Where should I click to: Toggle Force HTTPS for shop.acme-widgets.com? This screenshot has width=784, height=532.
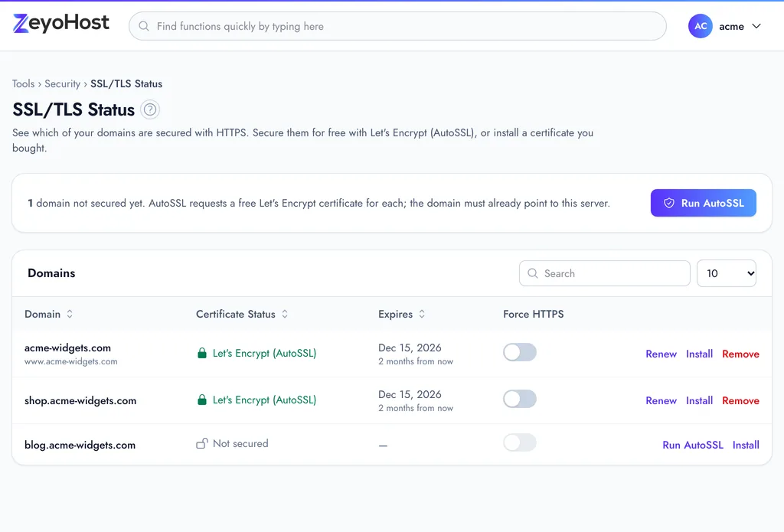tap(520, 399)
